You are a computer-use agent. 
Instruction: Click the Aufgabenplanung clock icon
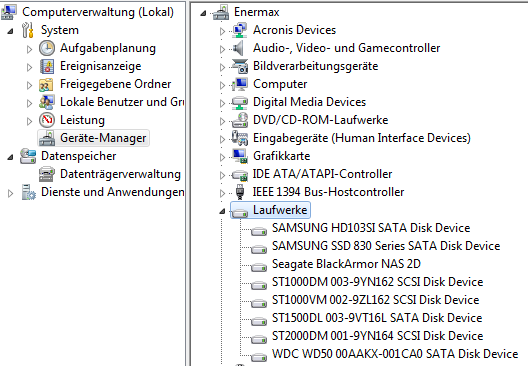(47, 48)
